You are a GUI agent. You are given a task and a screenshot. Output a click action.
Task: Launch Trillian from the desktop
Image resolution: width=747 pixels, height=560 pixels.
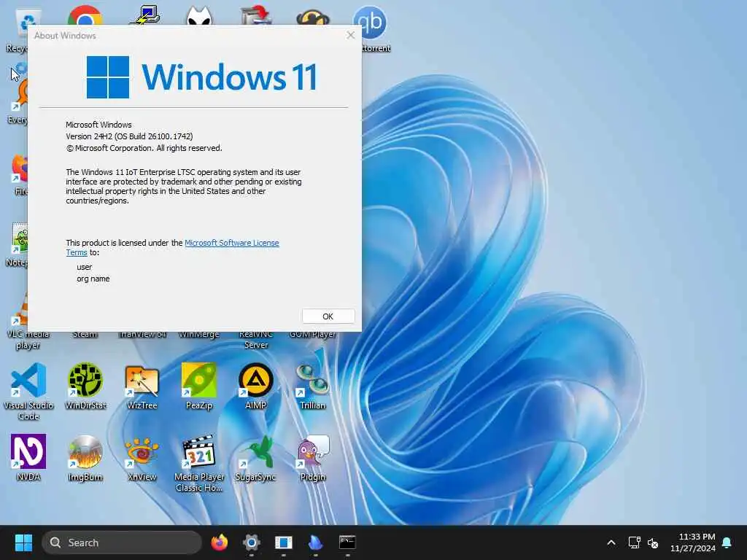(x=312, y=386)
